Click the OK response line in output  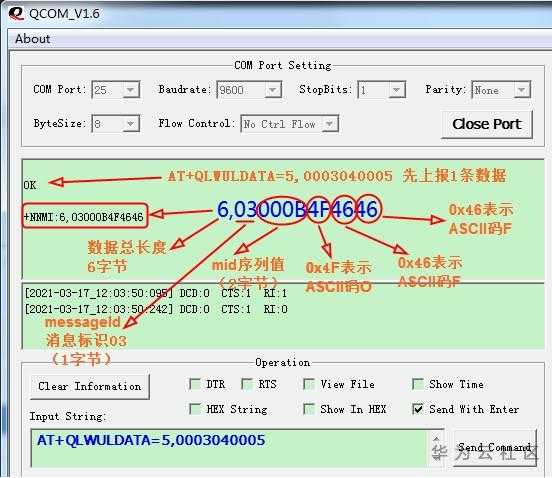(x=30, y=185)
